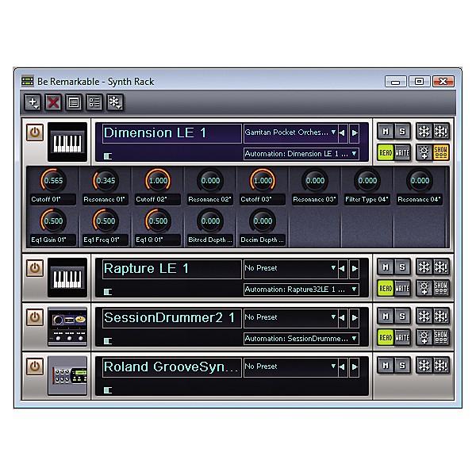
Task: Toggle power on Roland GrooveSynth
Action: (x=35, y=367)
